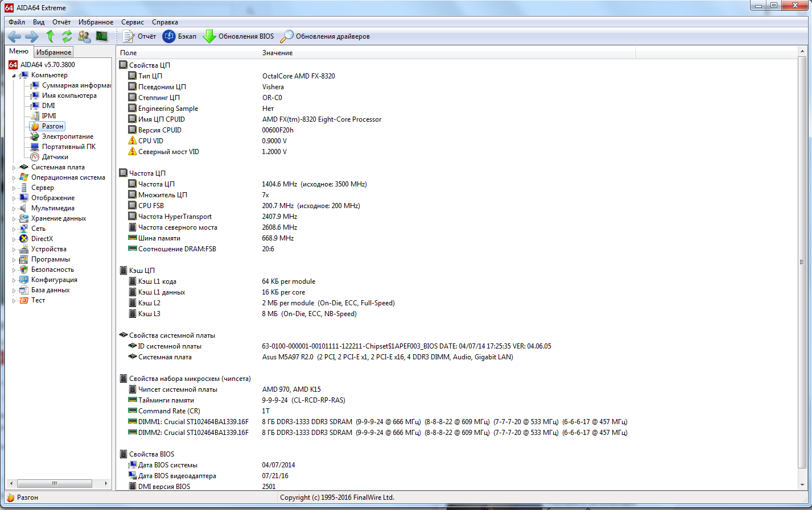
Task: Click the AIDA64 logo in the title bar
Action: tap(9, 7)
